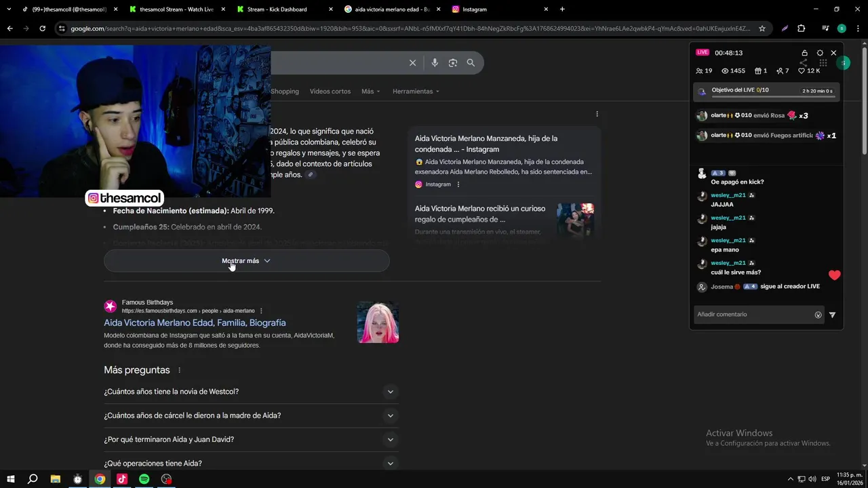Open the Más search filter dropdown
This screenshot has height=488, width=868.
[x=371, y=91]
